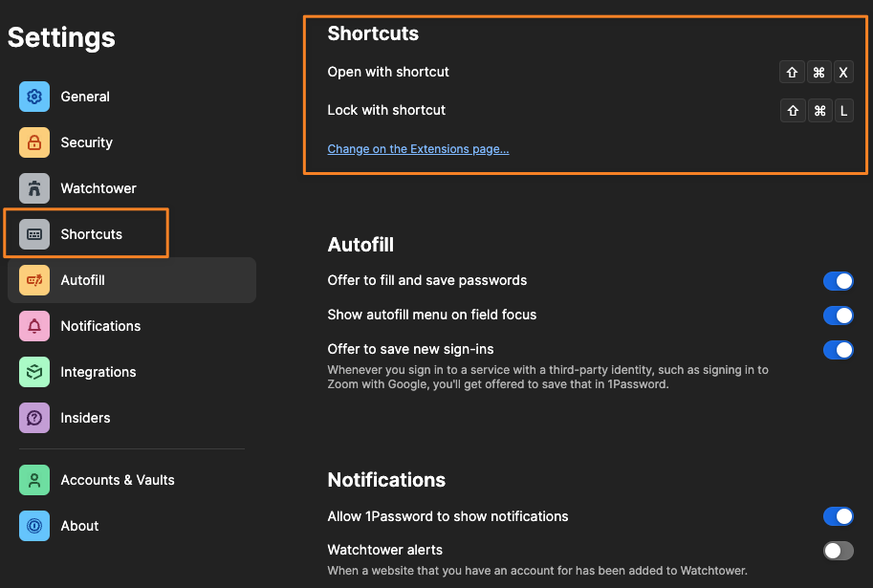Screen dimensions: 873x588
Task: Disable Offer to fill and save passwords
Action: (838, 281)
